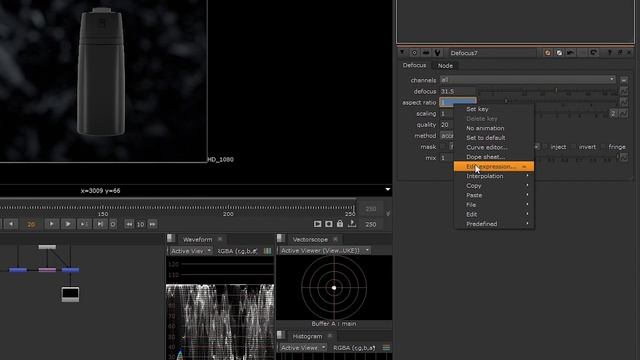The height and width of the screenshot is (360, 640).
Task: Choose No animation from context menu
Action: [494, 128]
